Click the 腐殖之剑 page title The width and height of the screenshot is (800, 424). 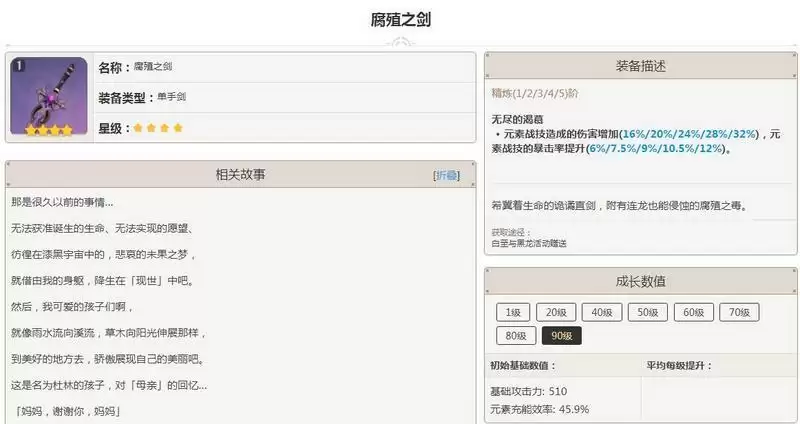point(400,20)
